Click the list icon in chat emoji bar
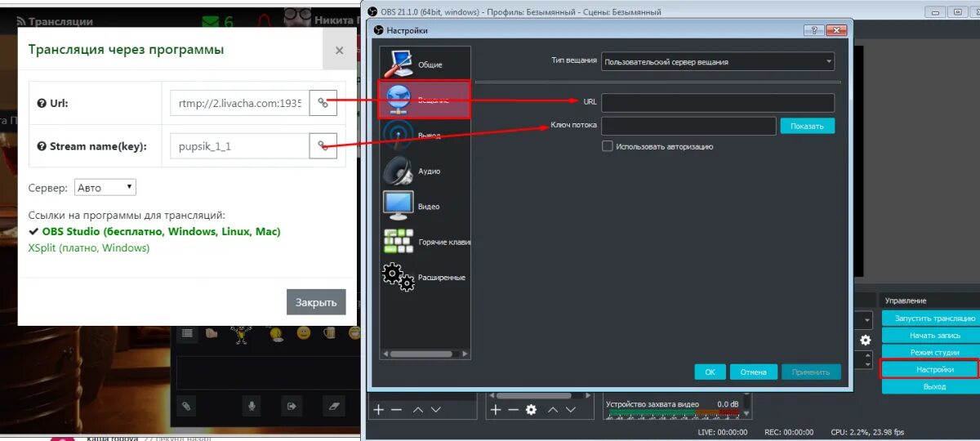This screenshot has width=980, height=441. click(187, 333)
